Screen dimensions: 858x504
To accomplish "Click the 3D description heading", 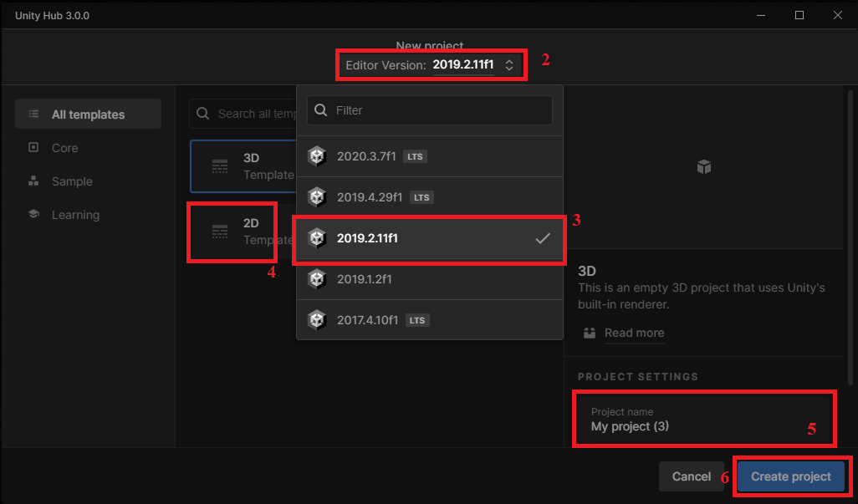I will 586,271.
